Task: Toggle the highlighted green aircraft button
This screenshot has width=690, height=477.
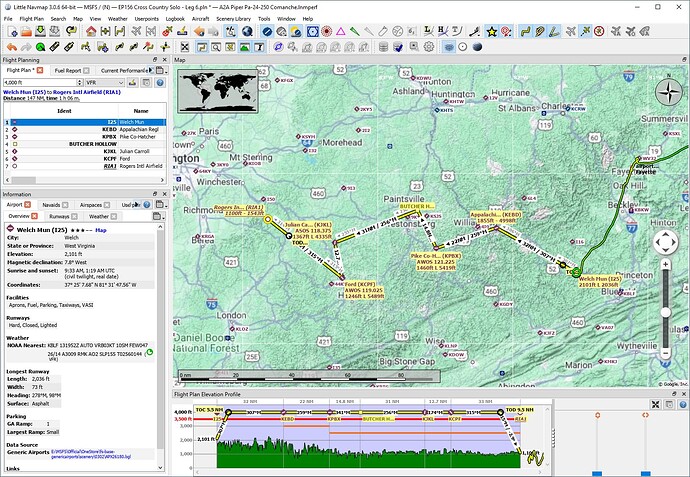Action: [585, 31]
